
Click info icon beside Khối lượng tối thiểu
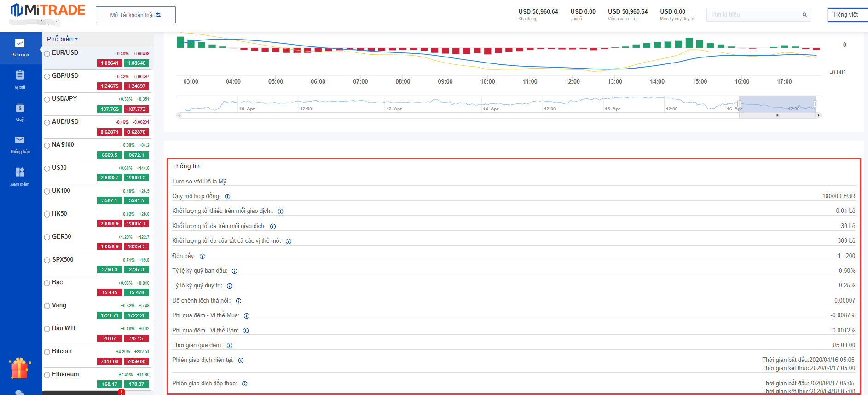click(x=280, y=212)
